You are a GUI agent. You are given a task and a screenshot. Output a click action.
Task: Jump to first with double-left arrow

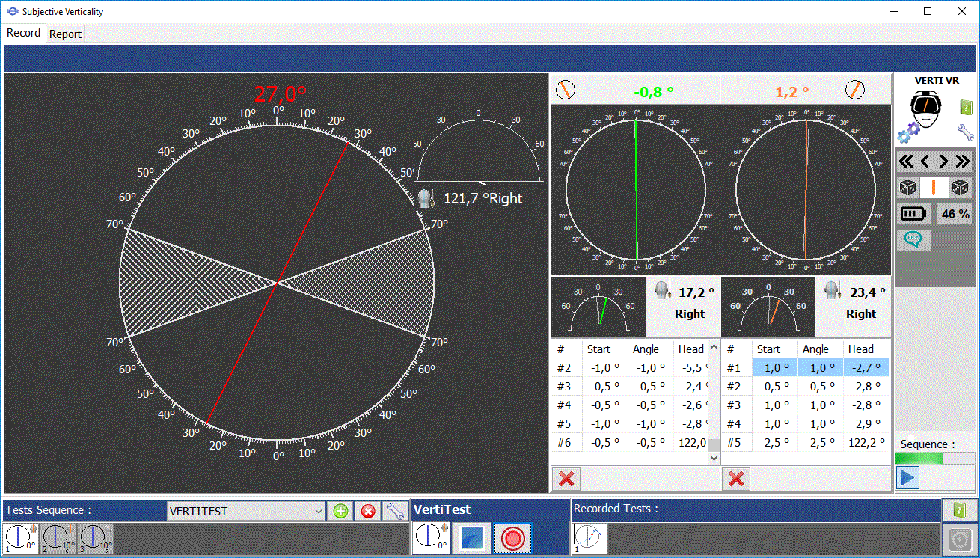(x=906, y=161)
